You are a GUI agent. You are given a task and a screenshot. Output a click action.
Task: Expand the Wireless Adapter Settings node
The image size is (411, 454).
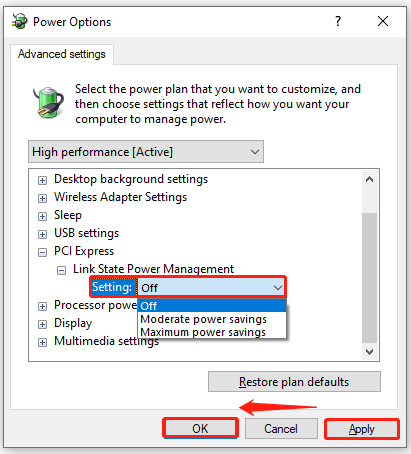[x=42, y=198]
